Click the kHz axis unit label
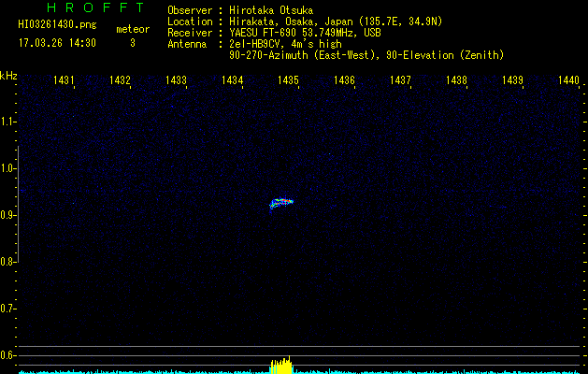The height and width of the screenshot is (374, 588). coord(8,76)
